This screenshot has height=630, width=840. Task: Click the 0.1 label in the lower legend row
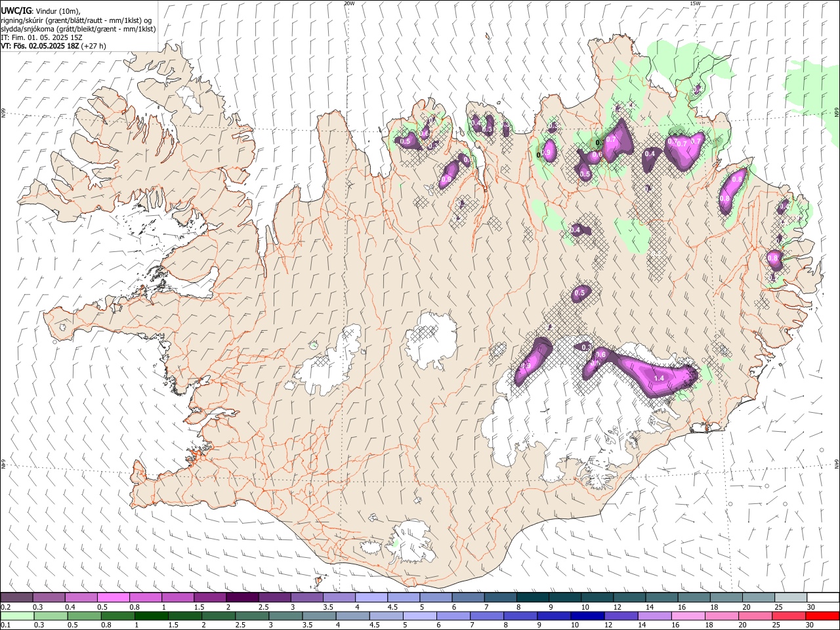point(5,625)
